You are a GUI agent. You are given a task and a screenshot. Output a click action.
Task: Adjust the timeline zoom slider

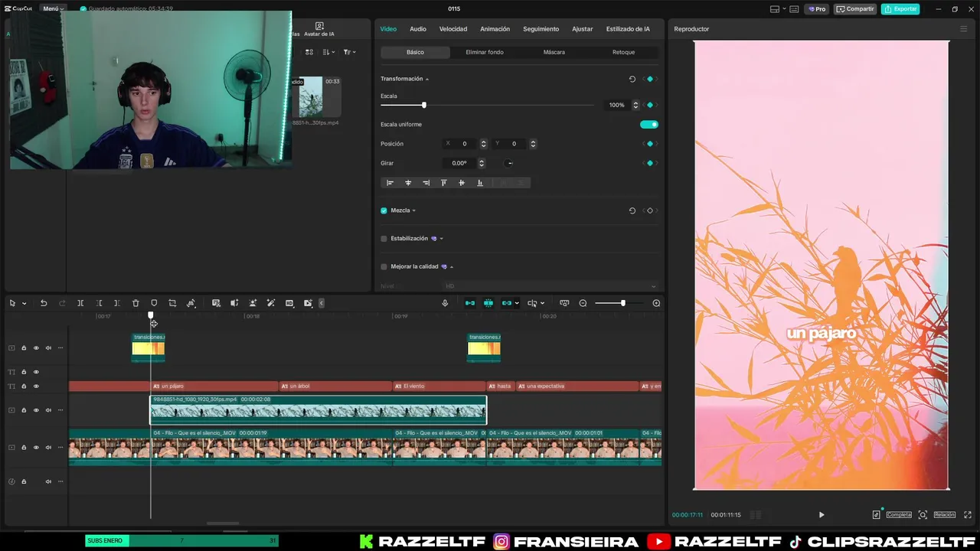pyautogui.click(x=622, y=303)
